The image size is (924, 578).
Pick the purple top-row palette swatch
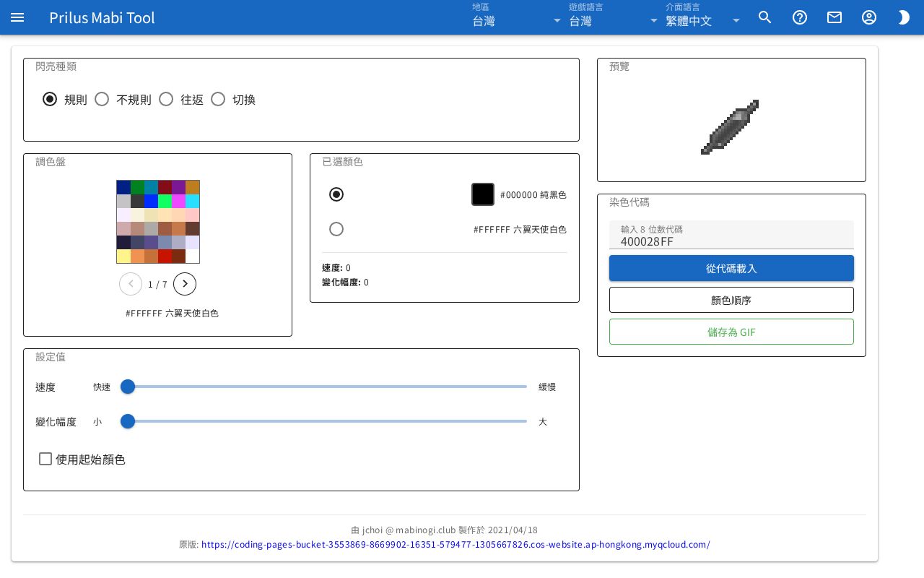pos(178,188)
